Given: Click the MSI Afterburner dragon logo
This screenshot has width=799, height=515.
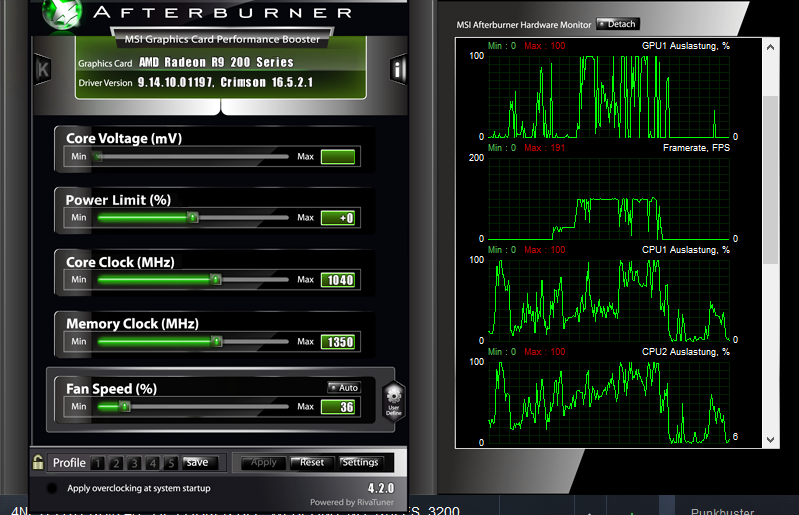Looking at the screenshot, I should coord(62,14).
